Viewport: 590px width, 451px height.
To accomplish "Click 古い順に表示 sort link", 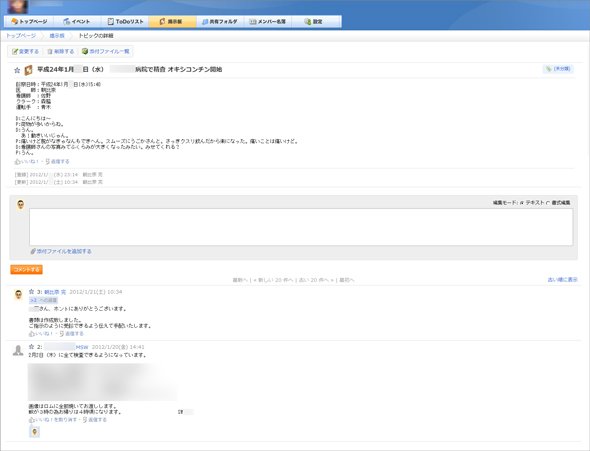I will (x=563, y=280).
